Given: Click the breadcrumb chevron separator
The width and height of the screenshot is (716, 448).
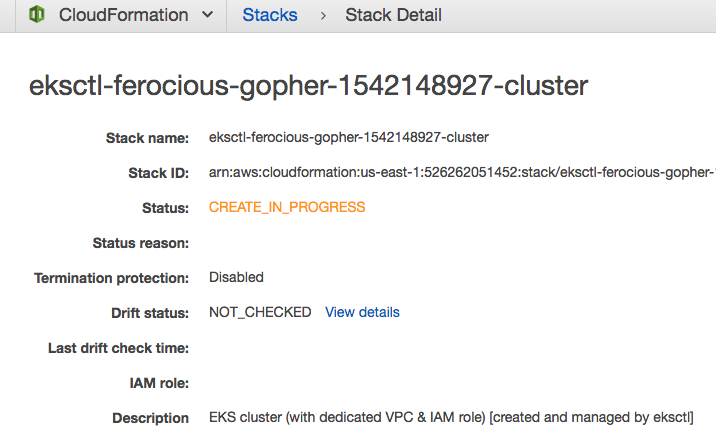Looking at the screenshot, I should (x=323, y=16).
